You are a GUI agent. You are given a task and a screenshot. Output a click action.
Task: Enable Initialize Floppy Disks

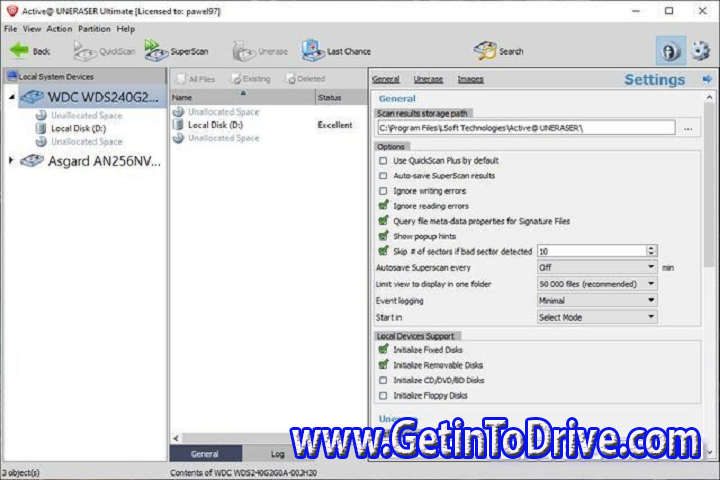pos(383,395)
